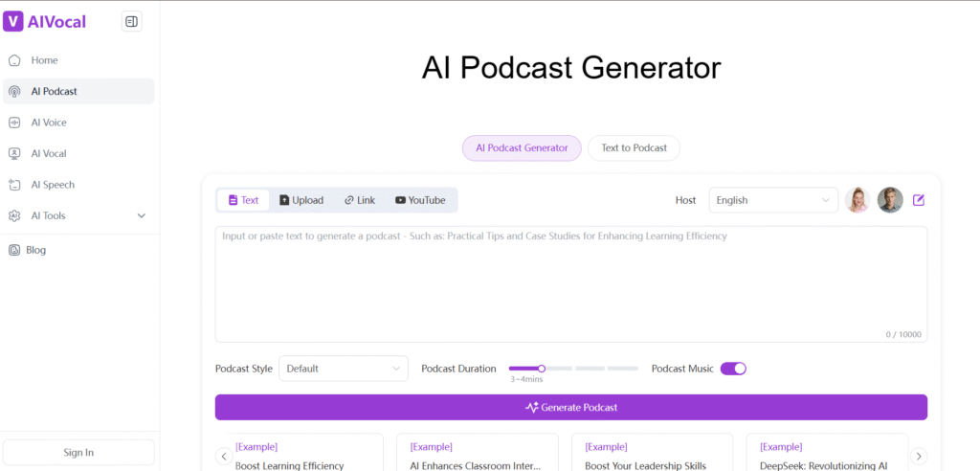Click the Sign In button
The width and height of the screenshot is (980, 471).
point(78,452)
